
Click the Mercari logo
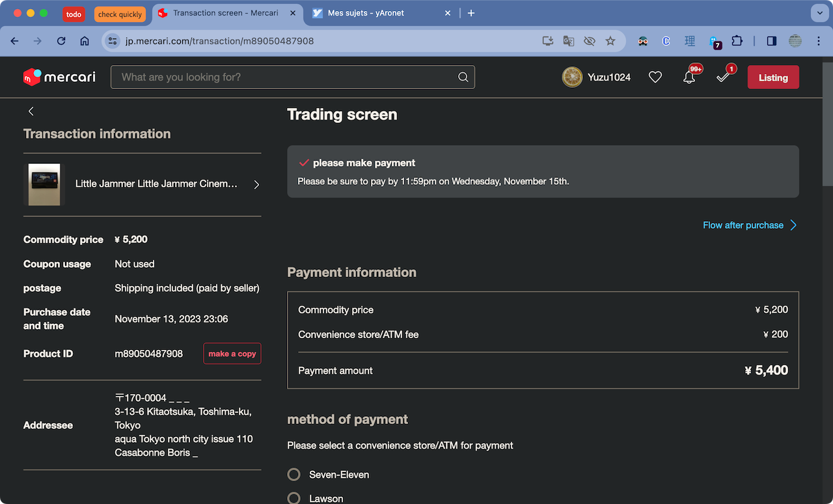coord(59,77)
